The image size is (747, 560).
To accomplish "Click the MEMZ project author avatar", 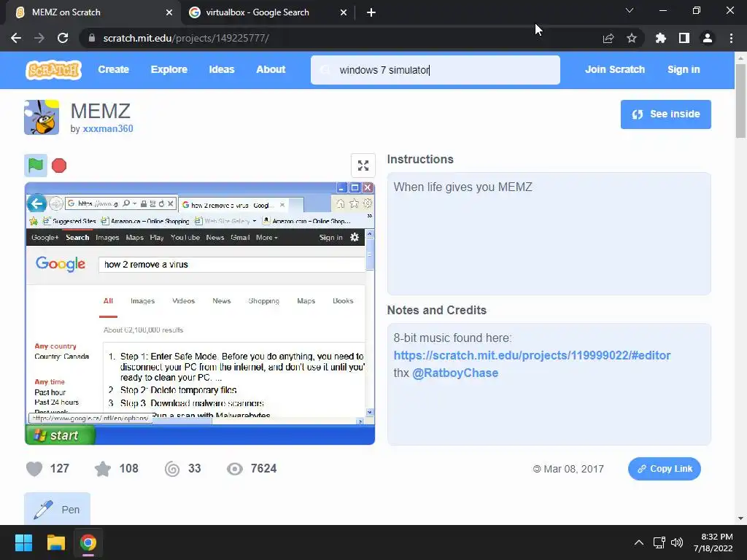I will point(42,117).
